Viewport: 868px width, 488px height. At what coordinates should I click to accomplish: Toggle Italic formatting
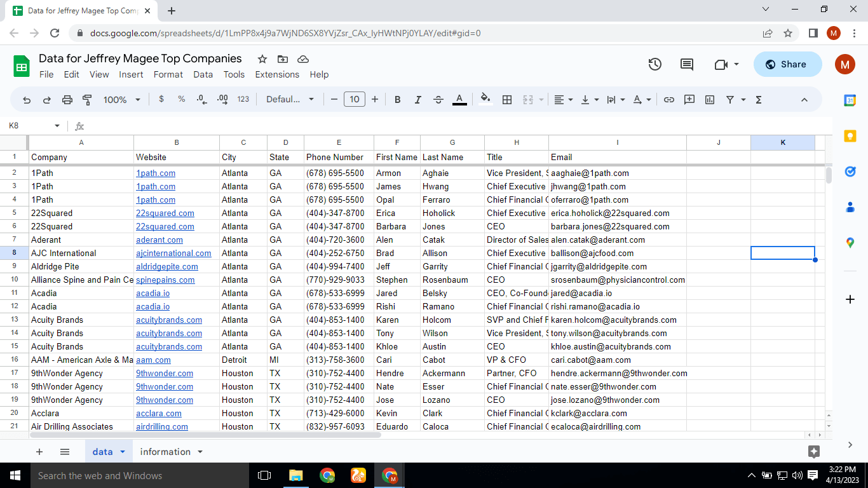418,100
